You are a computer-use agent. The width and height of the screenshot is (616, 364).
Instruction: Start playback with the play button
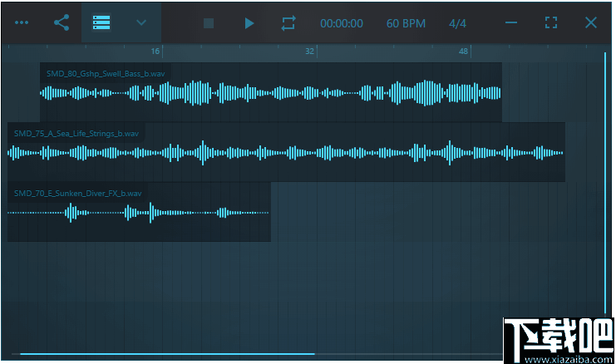click(x=249, y=23)
